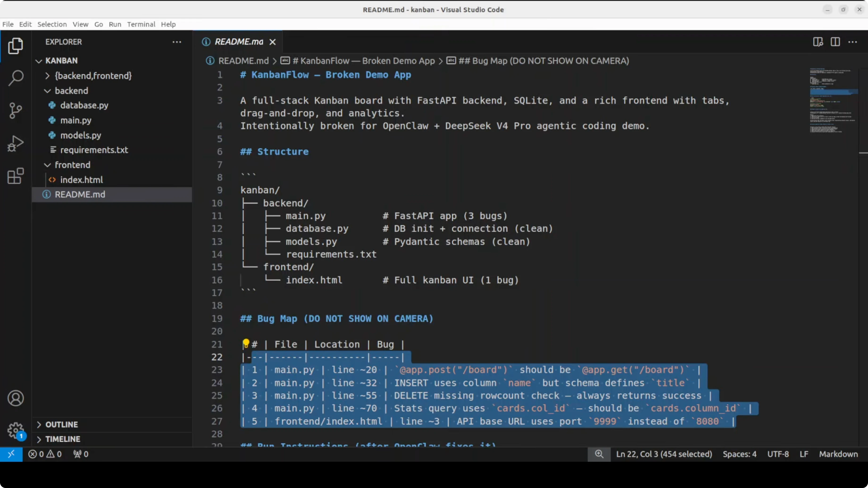This screenshot has width=868, height=488.
Task: Collapse the backend folder
Action: coord(47,91)
